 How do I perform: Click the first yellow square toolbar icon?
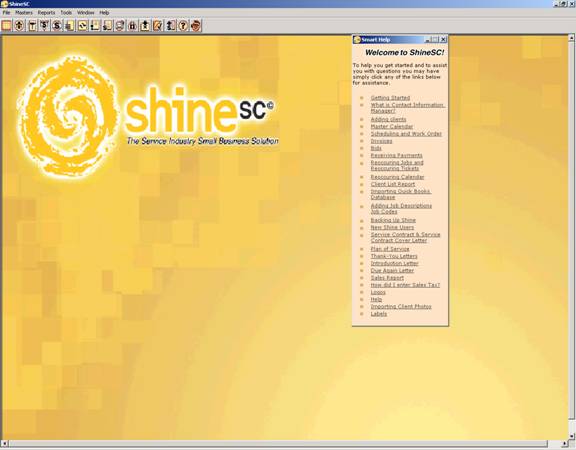pos(7,26)
